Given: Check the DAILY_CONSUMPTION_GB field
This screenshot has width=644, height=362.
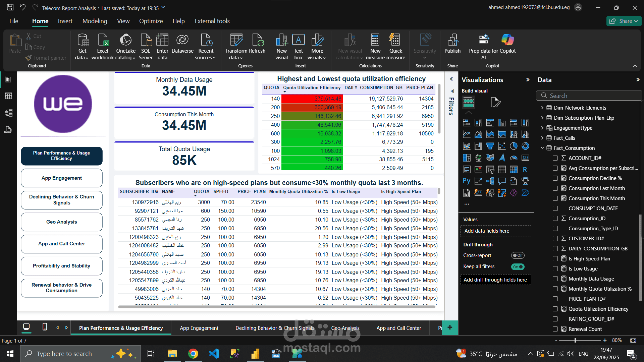Looking at the screenshot, I should (x=555, y=248).
